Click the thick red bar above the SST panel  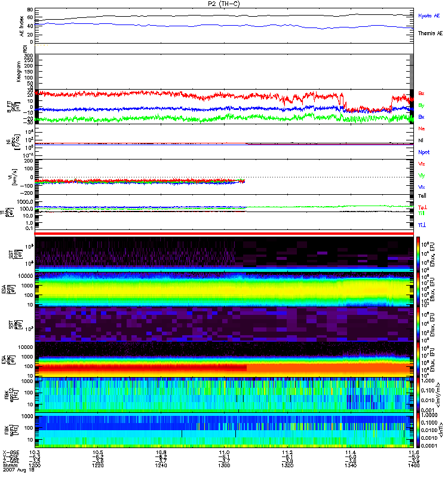(x=224, y=234)
